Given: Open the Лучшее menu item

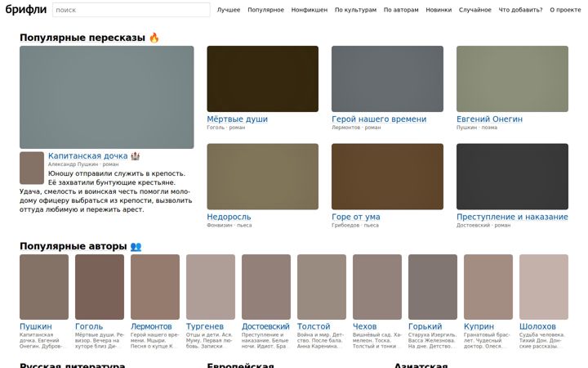Looking at the screenshot, I should click(x=229, y=10).
